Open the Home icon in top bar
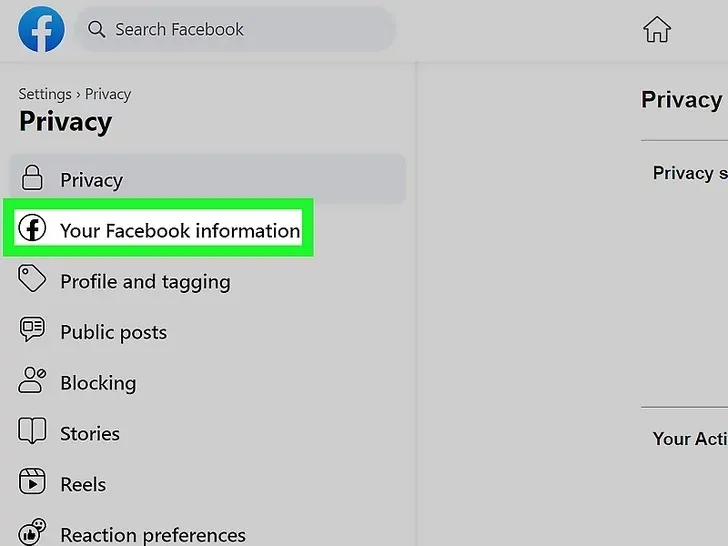The image size is (728, 546). click(656, 29)
